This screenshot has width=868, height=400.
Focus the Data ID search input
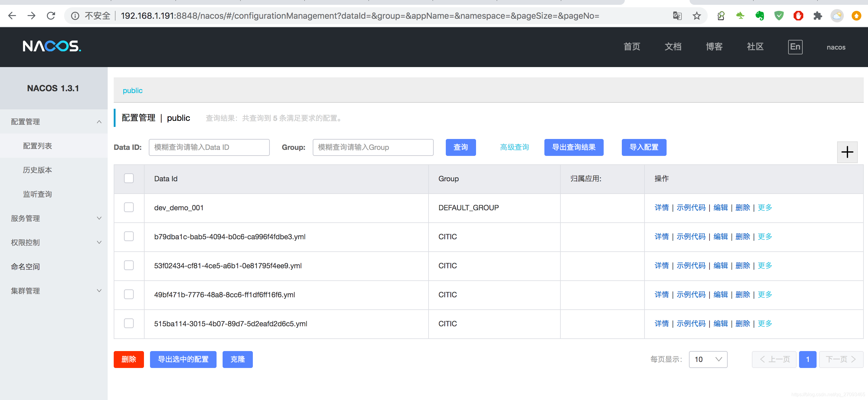(x=209, y=147)
